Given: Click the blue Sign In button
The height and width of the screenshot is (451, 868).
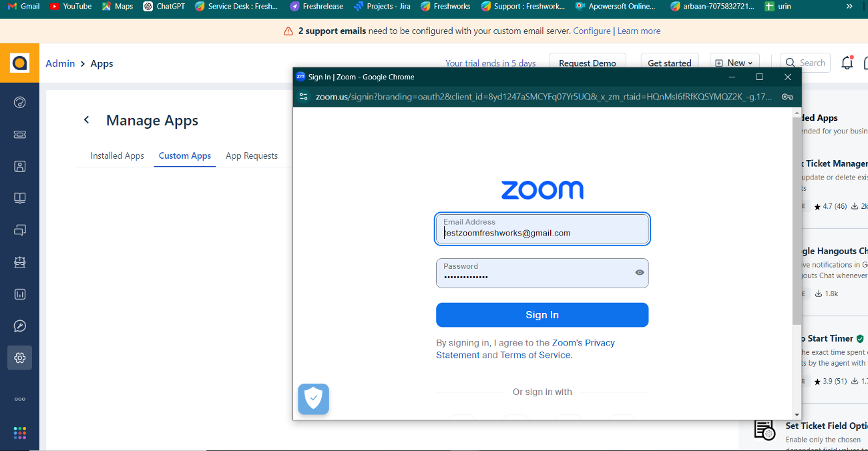Looking at the screenshot, I should (542, 315).
